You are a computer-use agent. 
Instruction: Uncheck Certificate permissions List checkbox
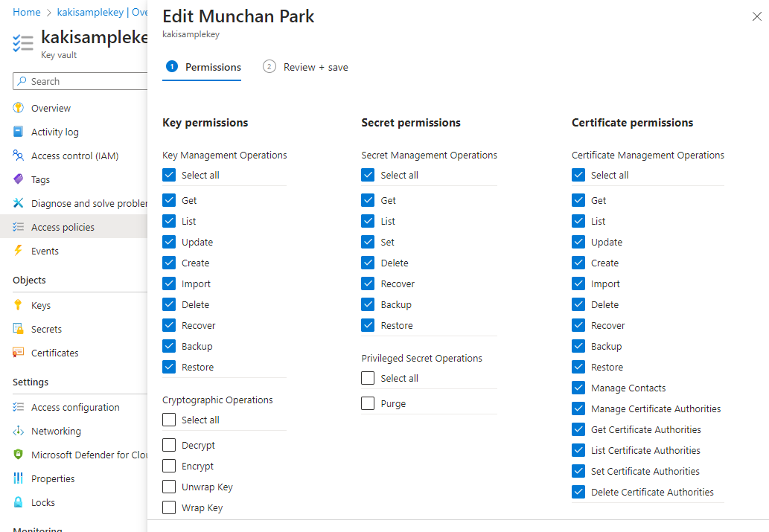tap(578, 221)
